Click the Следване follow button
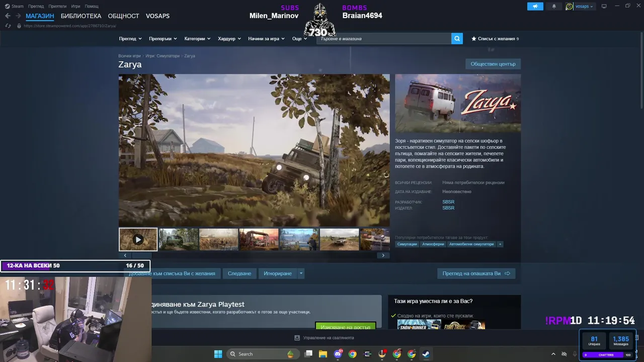 coord(239,274)
